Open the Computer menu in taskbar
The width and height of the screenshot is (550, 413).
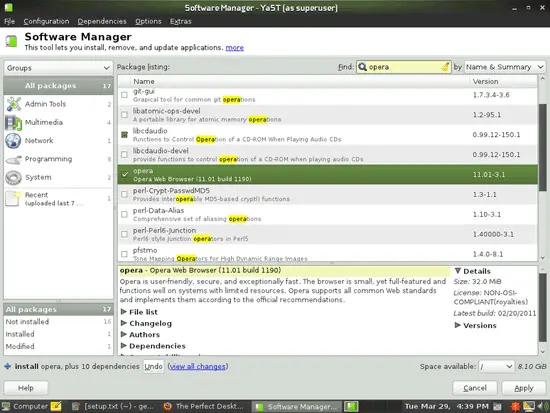click(25, 406)
